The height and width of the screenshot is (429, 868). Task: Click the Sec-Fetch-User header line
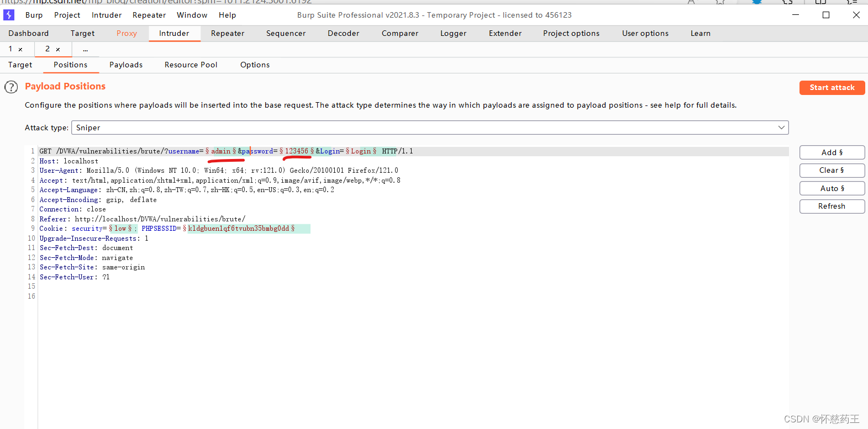click(75, 277)
